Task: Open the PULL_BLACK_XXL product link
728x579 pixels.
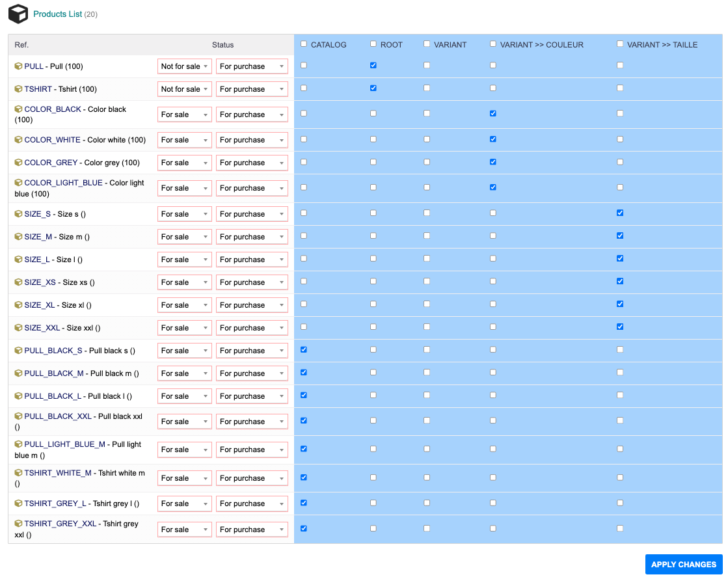Action: pyautogui.click(x=58, y=416)
